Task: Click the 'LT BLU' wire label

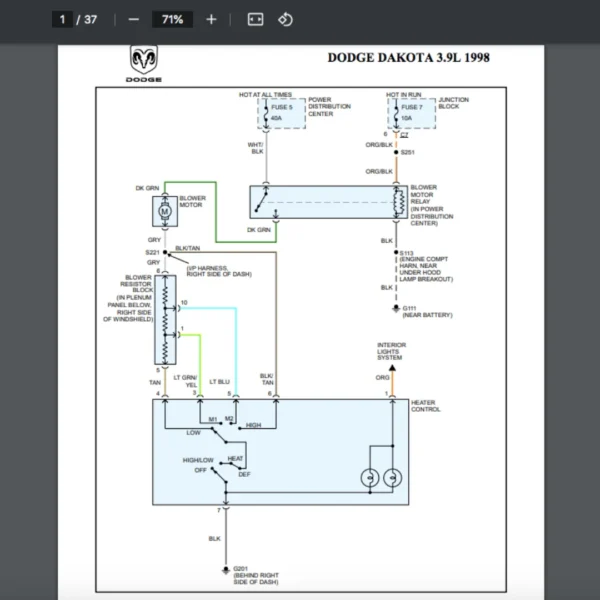Action: [x=220, y=382]
